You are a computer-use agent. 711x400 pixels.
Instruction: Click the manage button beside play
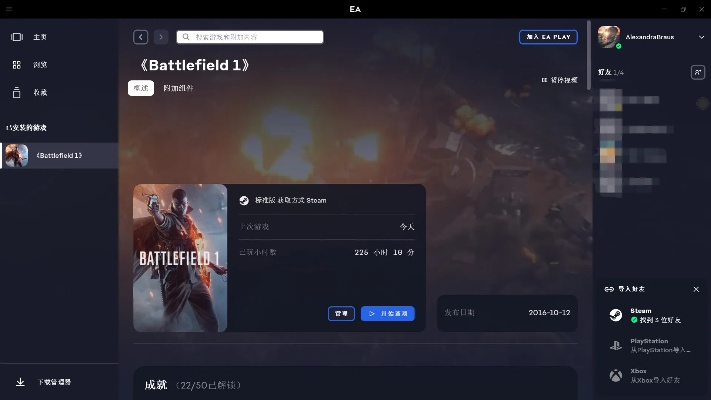coord(341,314)
